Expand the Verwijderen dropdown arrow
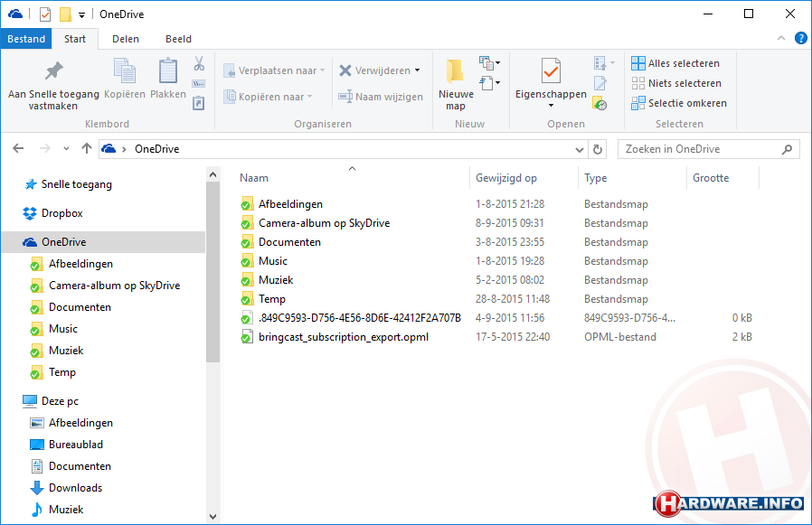Image resolution: width=812 pixels, height=525 pixels. [417, 70]
